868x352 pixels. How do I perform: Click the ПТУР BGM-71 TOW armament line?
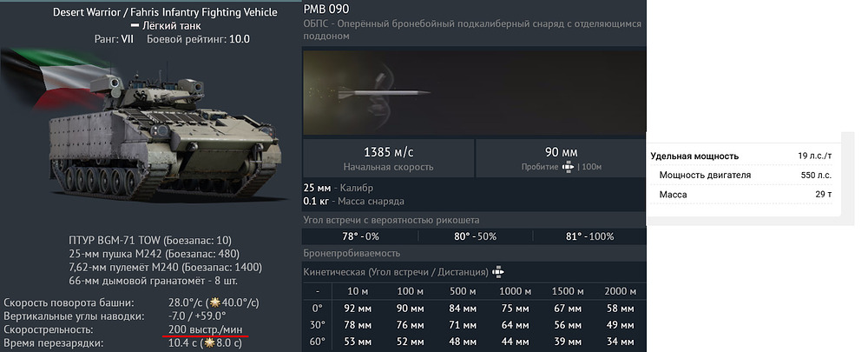pos(148,239)
